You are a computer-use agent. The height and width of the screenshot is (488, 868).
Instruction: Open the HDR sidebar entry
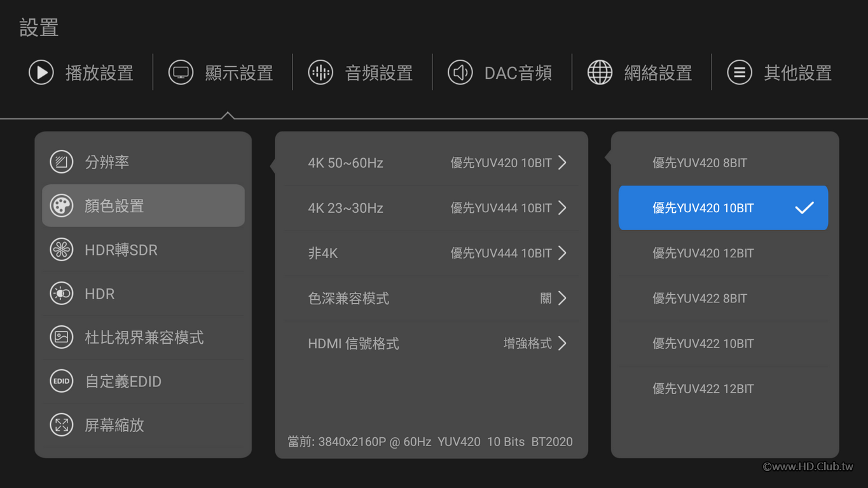[x=143, y=294]
